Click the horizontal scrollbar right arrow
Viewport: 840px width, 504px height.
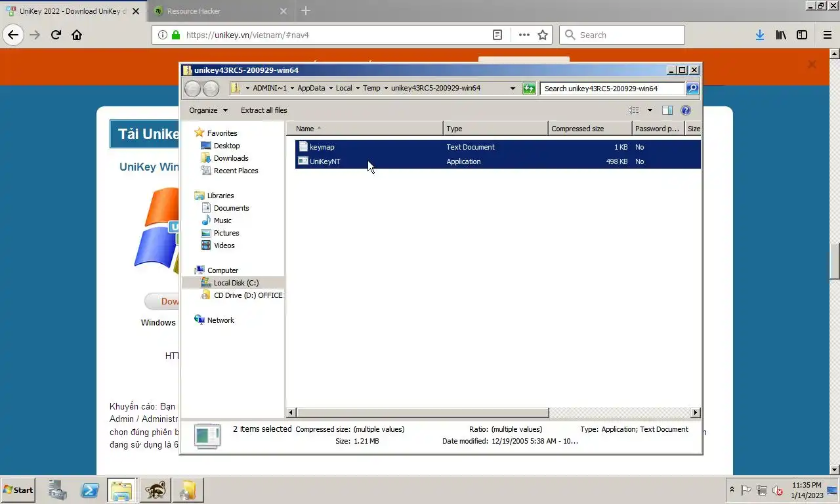click(x=695, y=413)
